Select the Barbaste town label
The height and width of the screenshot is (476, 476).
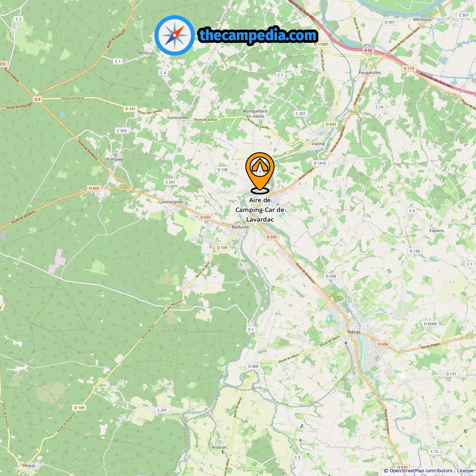click(240, 227)
